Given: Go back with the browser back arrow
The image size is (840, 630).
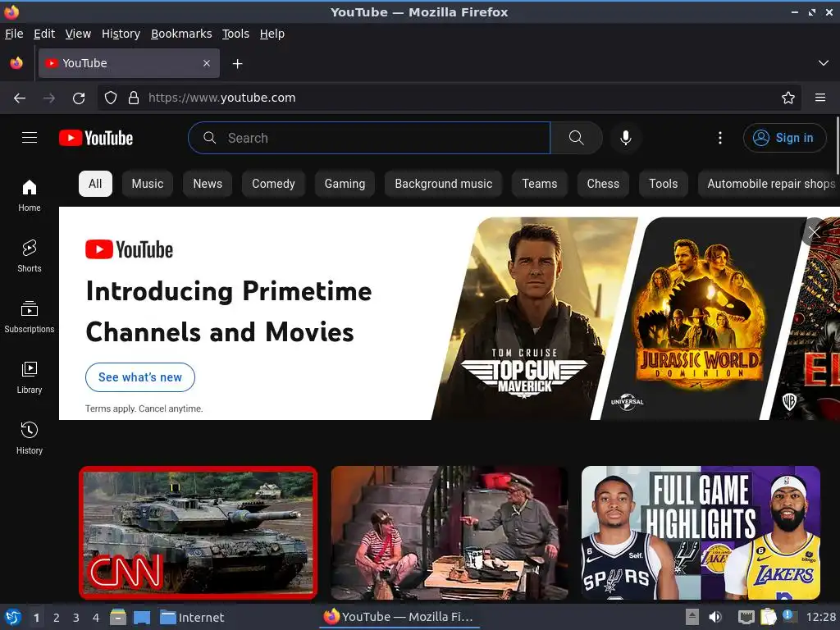Looking at the screenshot, I should [20, 98].
